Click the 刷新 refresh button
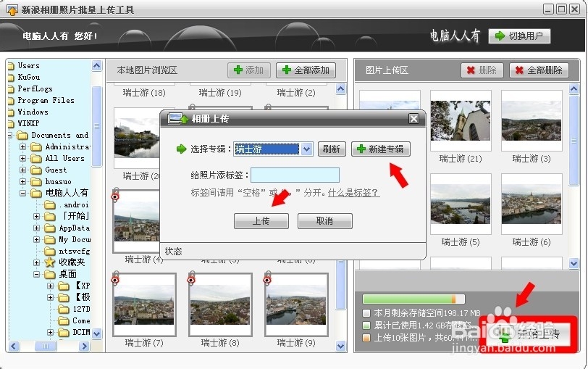This screenshot has height=369, width=588. (x=332, y=149)
